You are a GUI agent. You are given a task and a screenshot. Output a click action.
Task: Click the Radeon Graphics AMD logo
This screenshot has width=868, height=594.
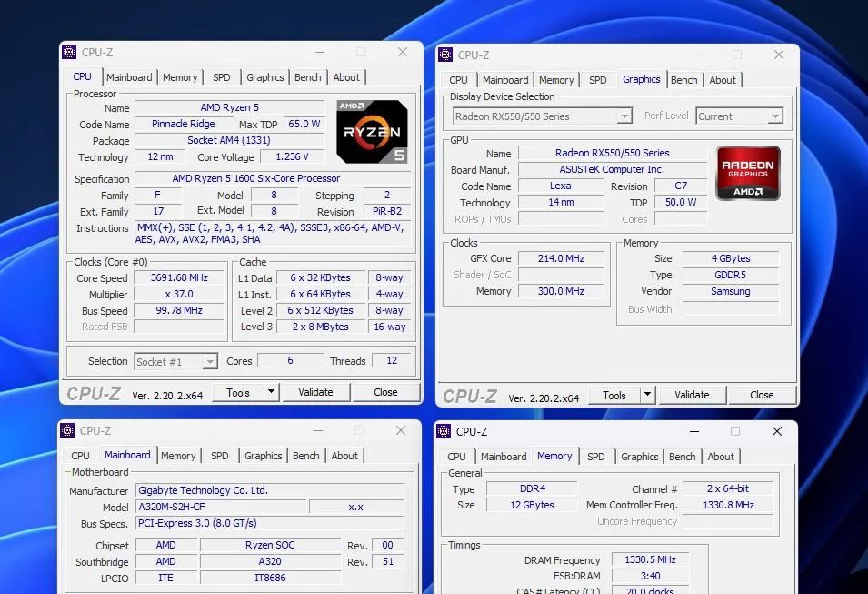point(748,173)
